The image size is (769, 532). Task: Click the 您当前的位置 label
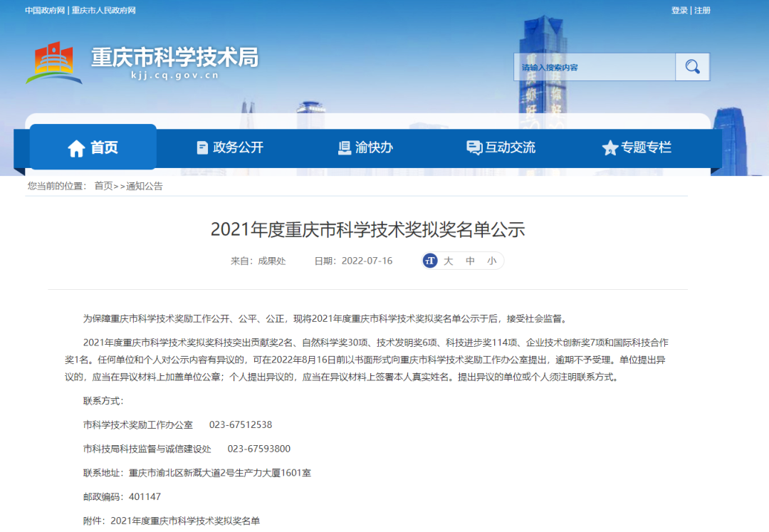tap(57, 186)
